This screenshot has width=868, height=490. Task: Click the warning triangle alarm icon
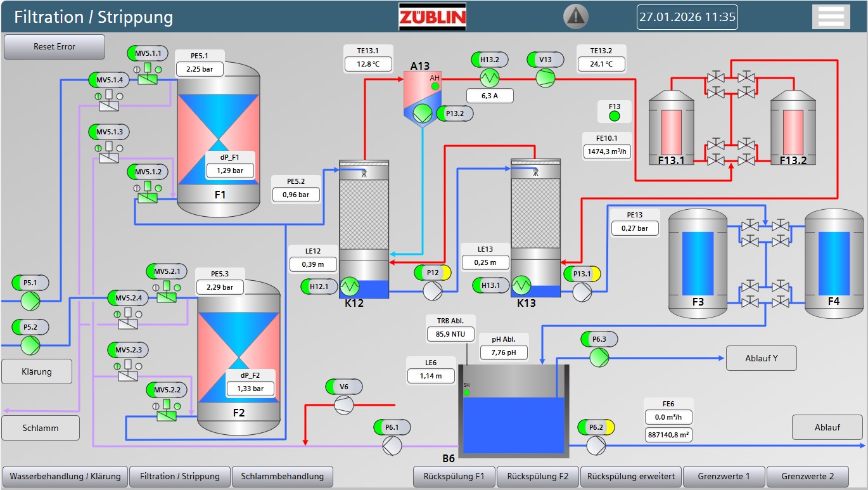tap(576, 16)
